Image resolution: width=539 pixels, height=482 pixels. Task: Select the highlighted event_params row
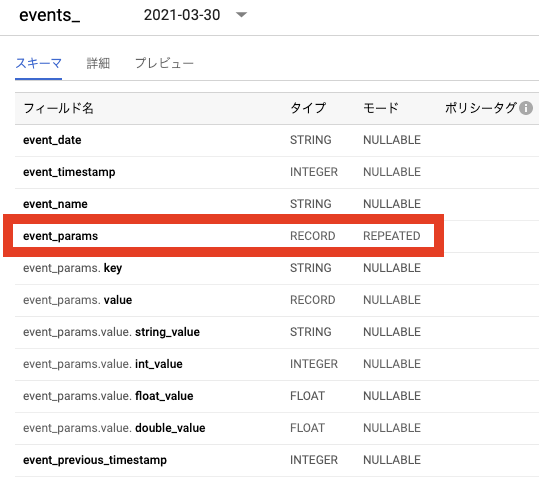tap(223, 235)
